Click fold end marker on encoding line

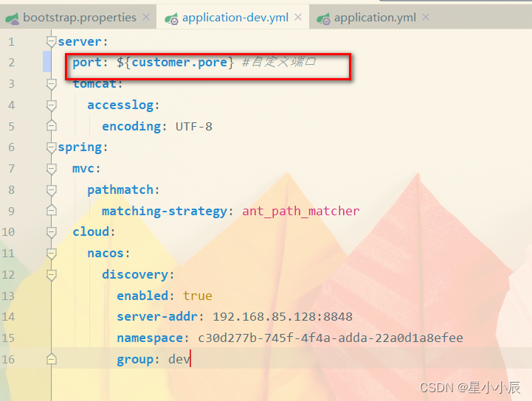(51, 126)
